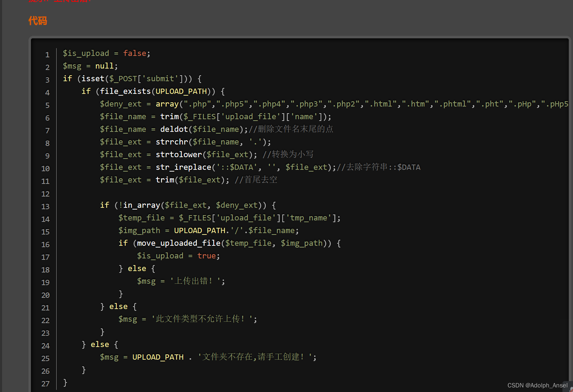Click the $msg = null; line
This screenshot has height=392, width=573.
pyautogui.click(x=90, y=66)
